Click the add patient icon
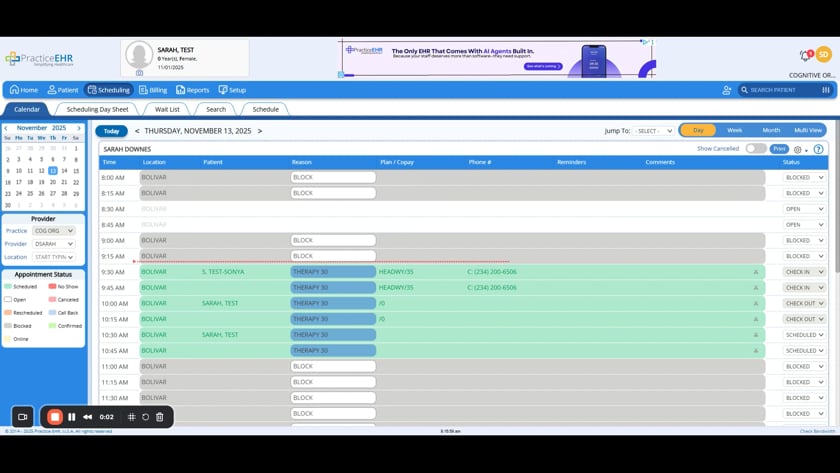 [727, 90]
